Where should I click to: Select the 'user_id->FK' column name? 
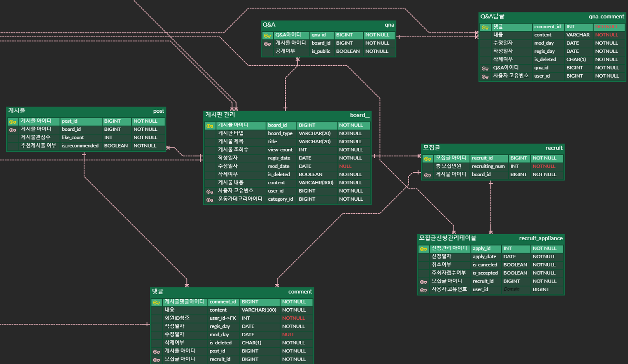point(223,319)
